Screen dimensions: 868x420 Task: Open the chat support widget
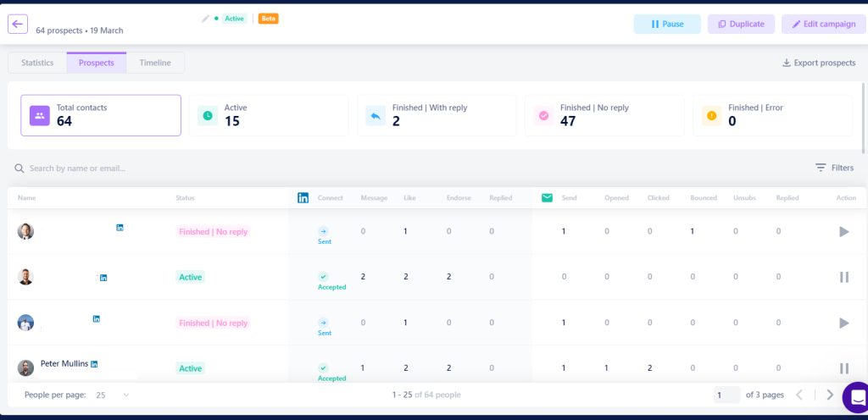click(x=856, y=397)
